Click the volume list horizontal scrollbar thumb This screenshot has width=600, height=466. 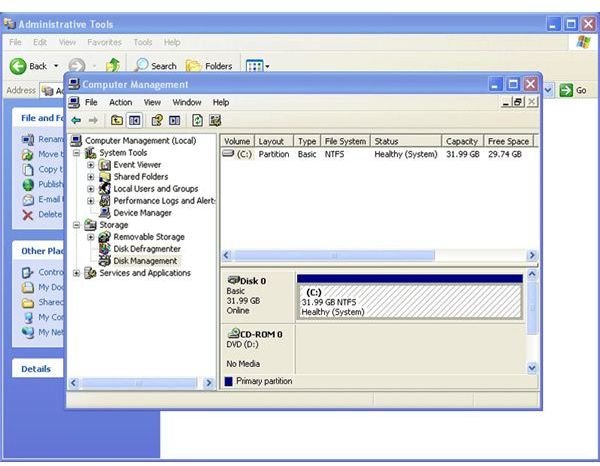click(x=334, y=255)
